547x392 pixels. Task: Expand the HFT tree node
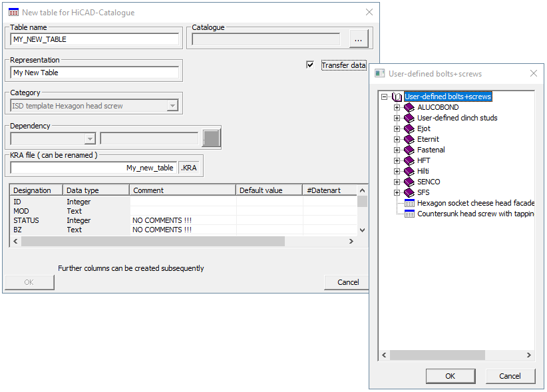point(397,161)
